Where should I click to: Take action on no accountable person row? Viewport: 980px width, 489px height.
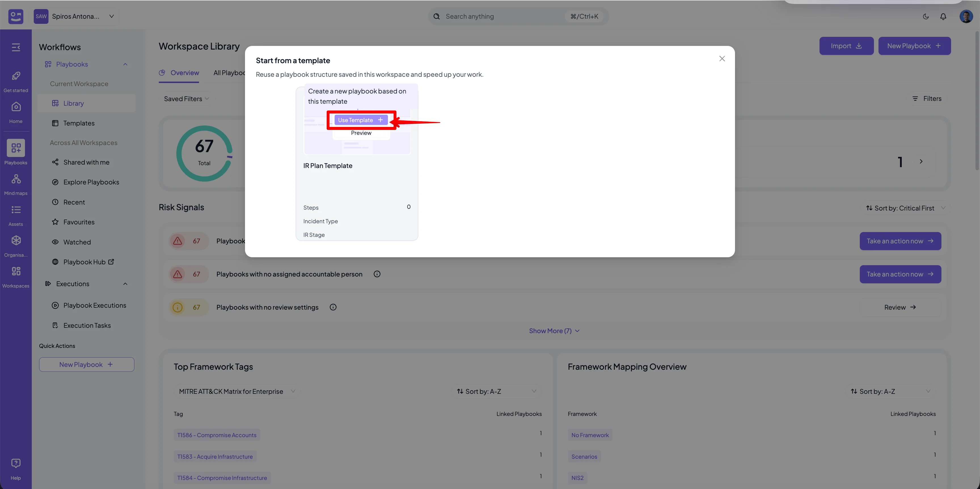(900, 274)
